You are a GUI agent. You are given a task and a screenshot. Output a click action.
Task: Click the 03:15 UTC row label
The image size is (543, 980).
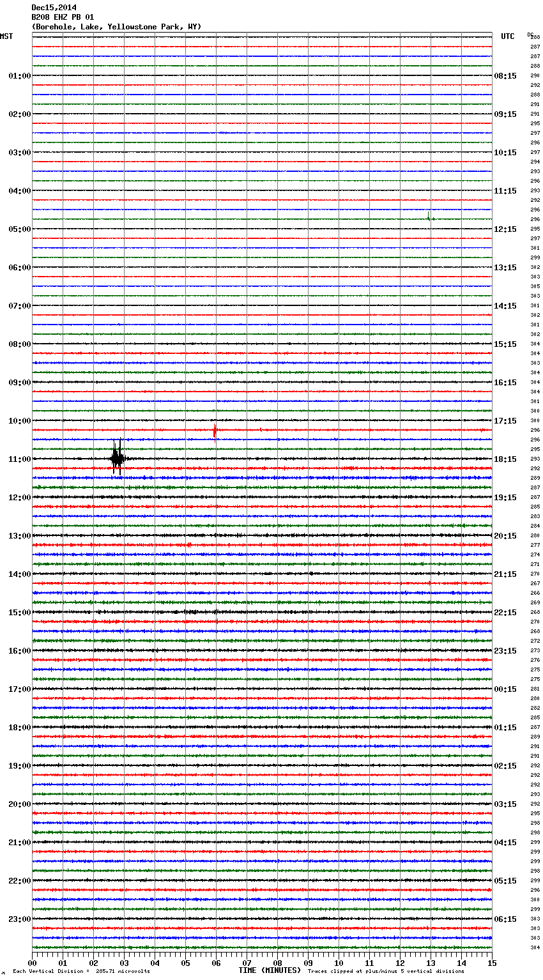(x=505, y=804)
